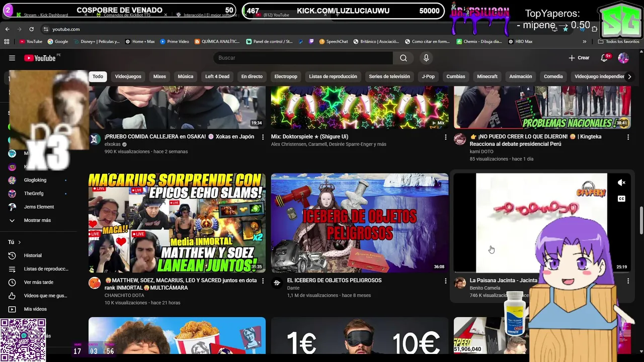Screen dimensions: 644x362
Task: Click the Dante channel avatar
Action: (x=277, y=283)
